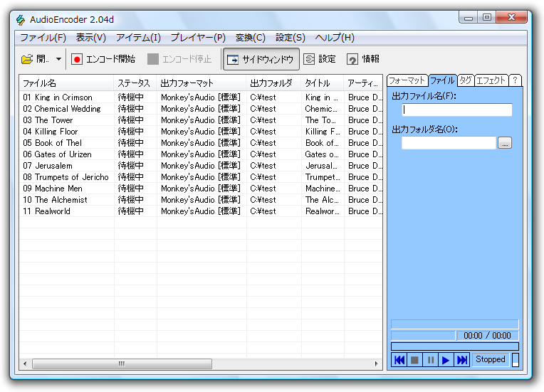Image resolution: width=544 pixels, height=392 pixels.
Task: Stop playback in the side player
Action: (x=414, y=360)
